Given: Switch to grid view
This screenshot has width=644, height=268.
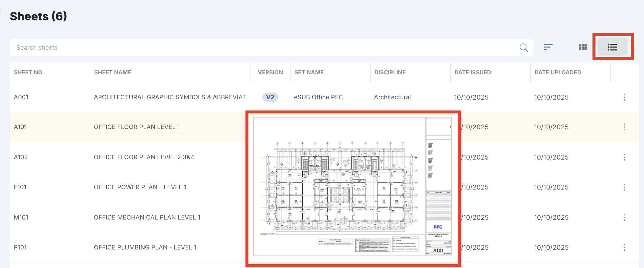Looking at the screenshot, I should tap(582, 47).
